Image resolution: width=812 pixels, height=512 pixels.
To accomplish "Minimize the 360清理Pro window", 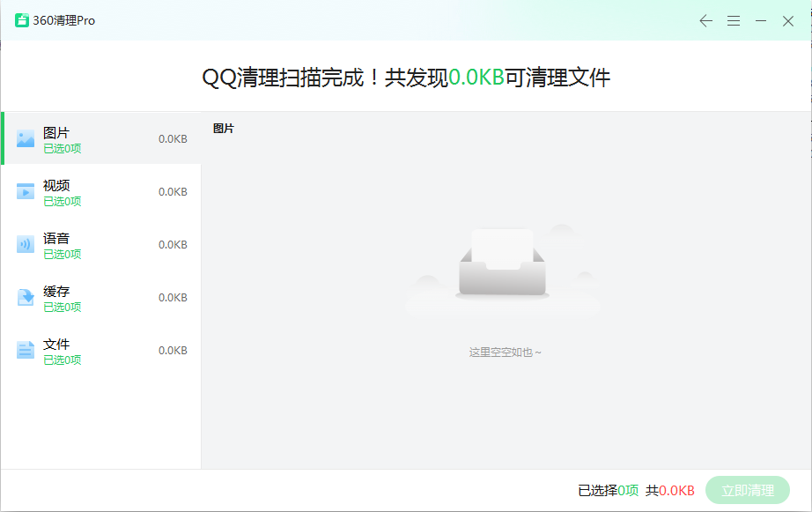I will [x=761, y=21].
